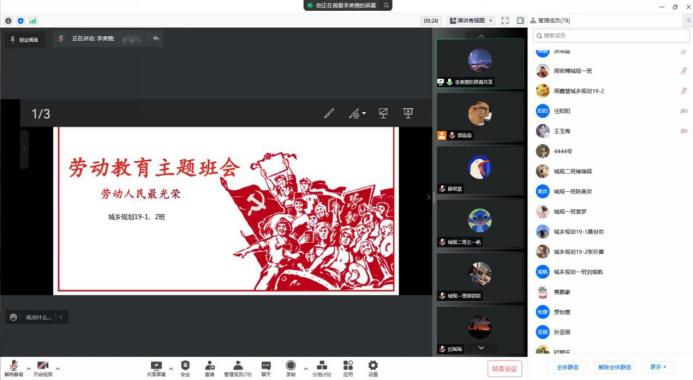Select the pen annotation tool above slide
The width and height of the screenshot is (693, 380).
[329, 114]
